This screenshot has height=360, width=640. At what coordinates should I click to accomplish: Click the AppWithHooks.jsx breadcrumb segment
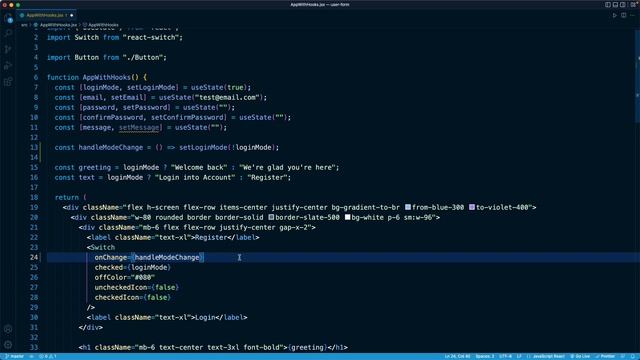click(58, 25)
